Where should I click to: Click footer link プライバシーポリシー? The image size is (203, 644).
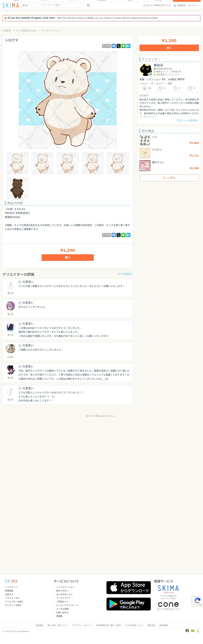82,625
